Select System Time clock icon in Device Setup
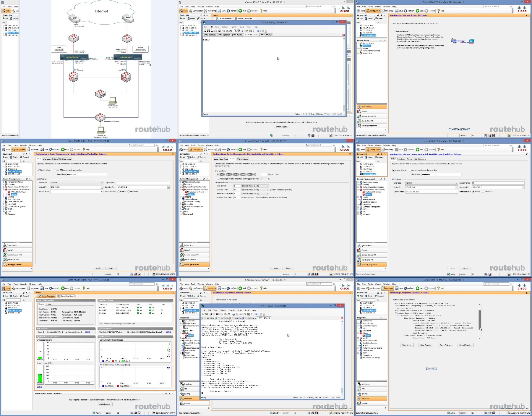 pyautogui.click(x=361, y=53)
